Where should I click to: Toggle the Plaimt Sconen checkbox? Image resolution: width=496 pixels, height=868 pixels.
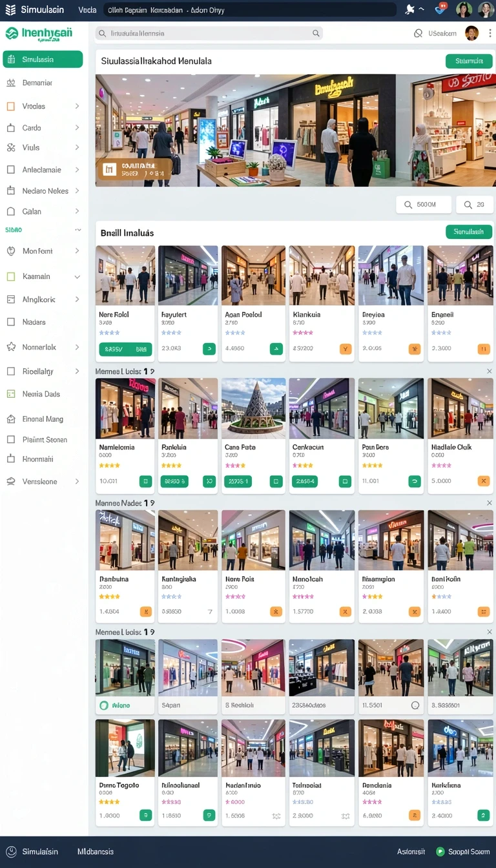[x=10, y=439]
